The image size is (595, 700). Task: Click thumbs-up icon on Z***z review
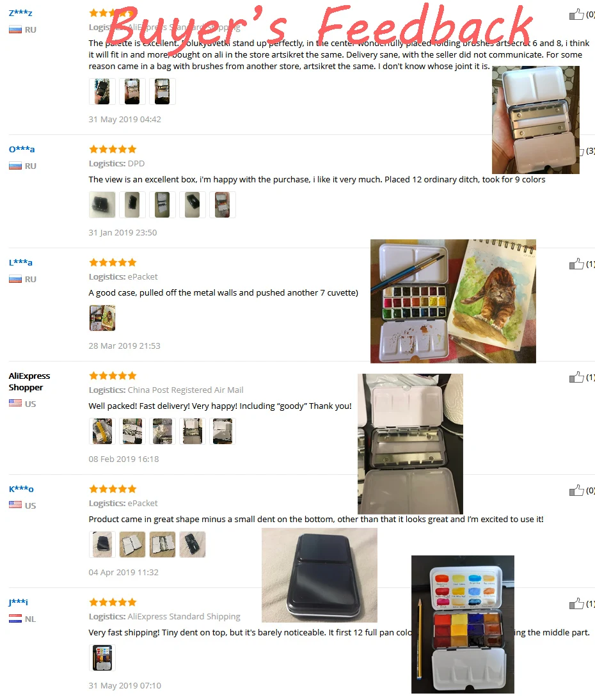coord(576,14)
